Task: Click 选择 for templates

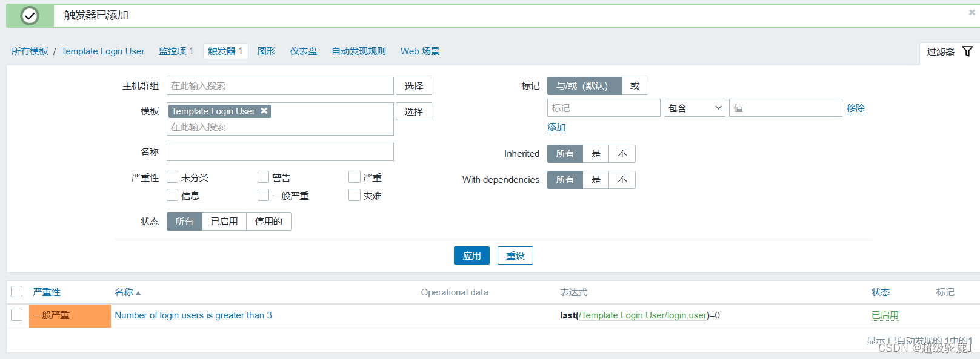Action: (414, 111)
